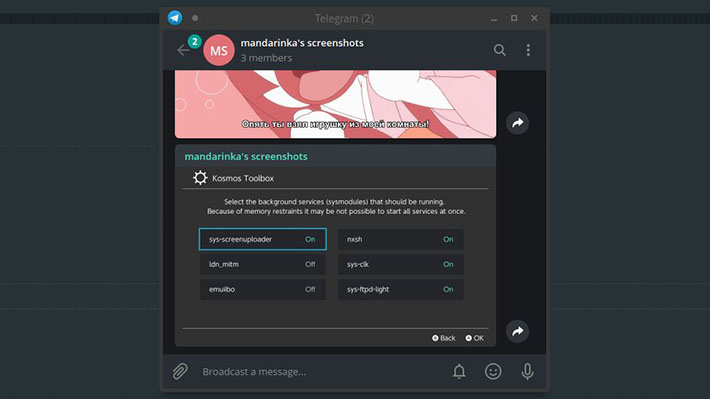The width and height of the screenshot is (710, 399).
Task: Toggle the sys-clk service
Action: 400,264
